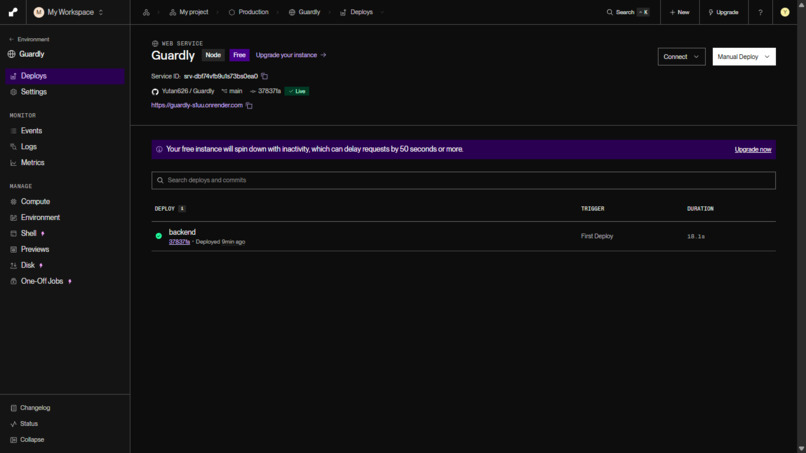Open Metrics in the sidebar
This screenshot has width=806, height=453.
click(65, 162)
